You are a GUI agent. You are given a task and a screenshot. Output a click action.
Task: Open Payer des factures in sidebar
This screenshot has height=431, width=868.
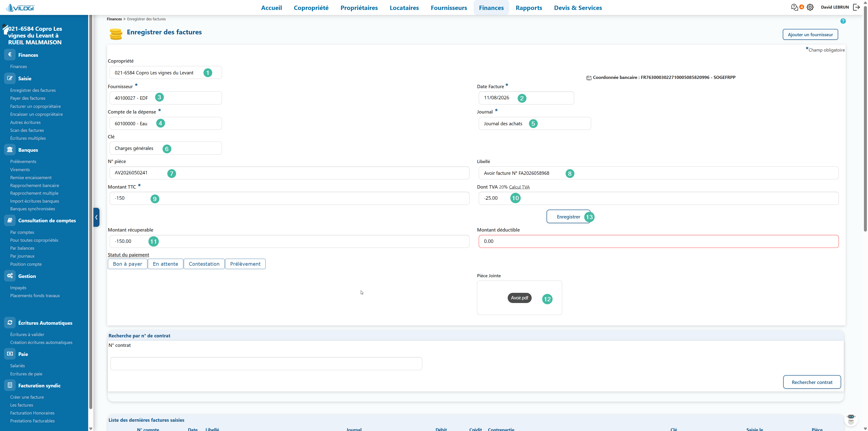[28, 98]
